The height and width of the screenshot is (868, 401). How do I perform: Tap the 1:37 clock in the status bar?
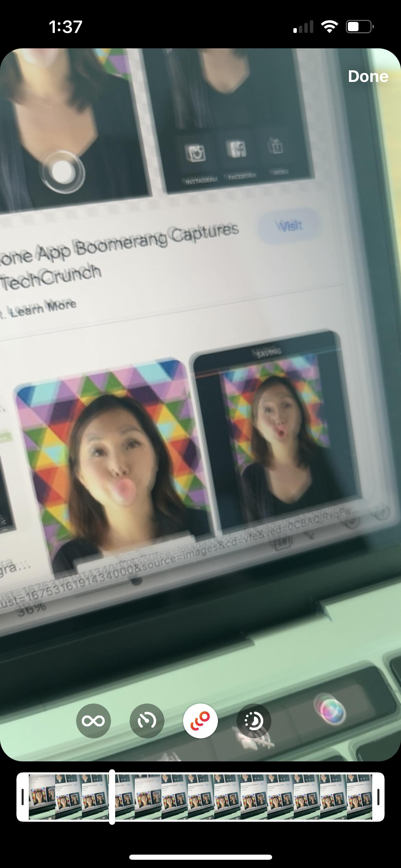tap(65, 27)
